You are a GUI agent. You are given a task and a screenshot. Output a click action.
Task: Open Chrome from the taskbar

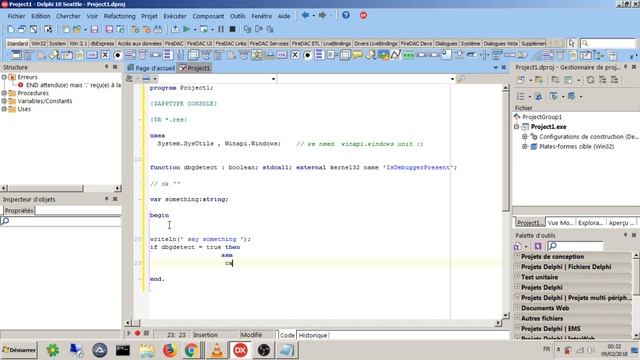191,350
